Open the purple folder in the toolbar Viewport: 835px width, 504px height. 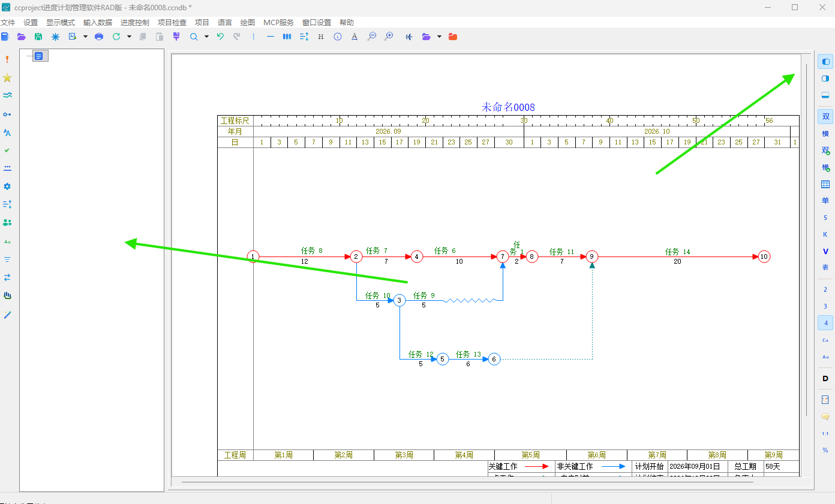pos(22,37)
